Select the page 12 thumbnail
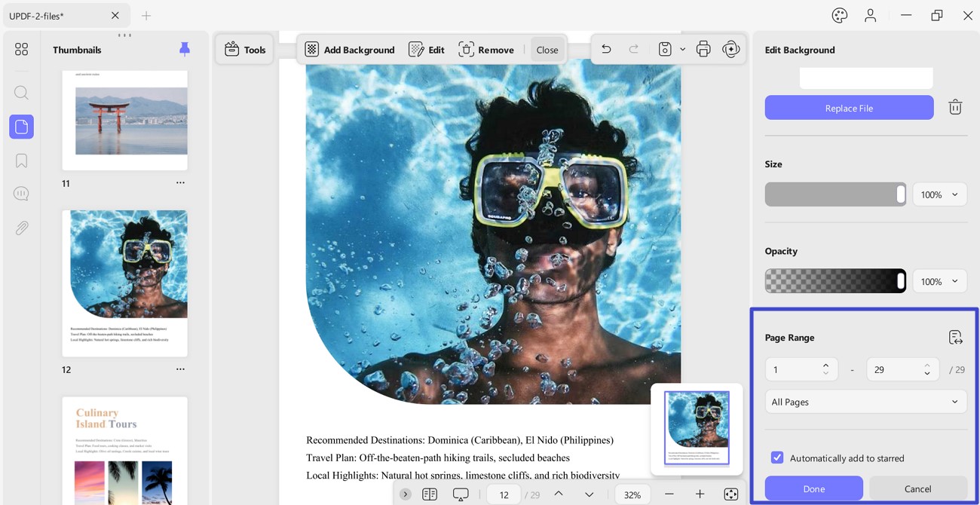This screenshot has width=980, height=505. [x=124, y=283]
